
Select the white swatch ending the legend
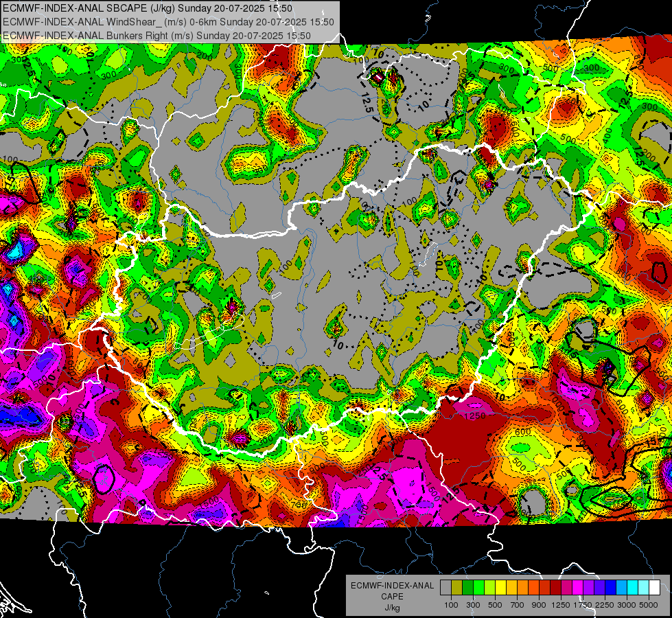(654, 588)
